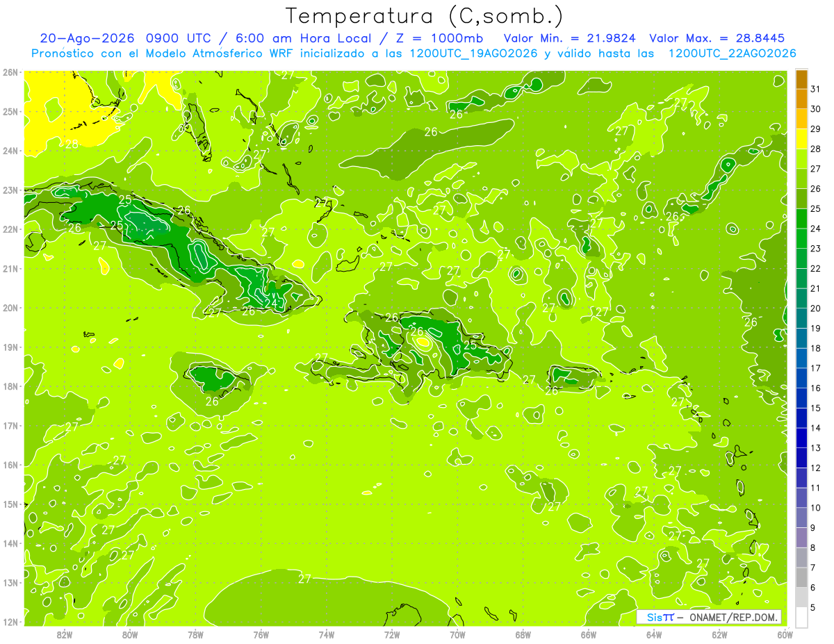Click longitude axis label '66W'

pos(589,634)
